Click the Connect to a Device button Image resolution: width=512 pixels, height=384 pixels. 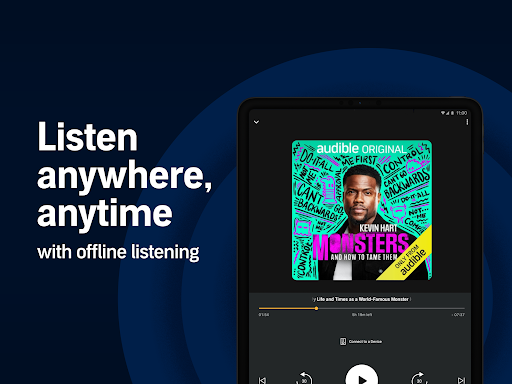(x=361, y=341)
